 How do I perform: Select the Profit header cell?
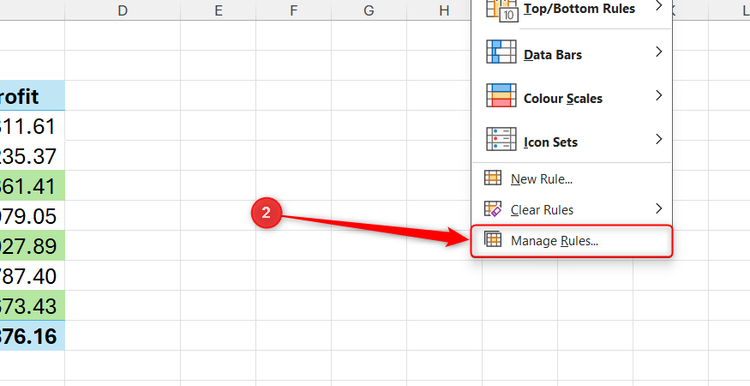(x=32, y=96)
